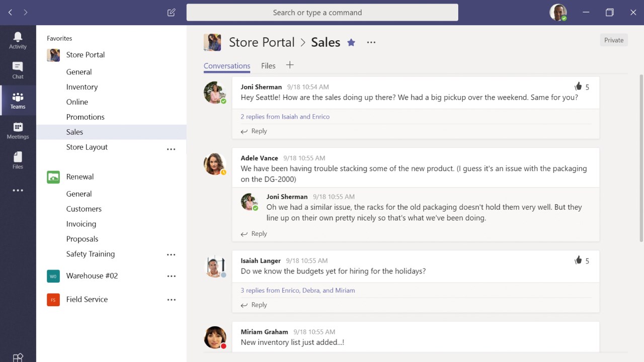Toggle the Sales channel favorite star

click(x=351, y=43)
